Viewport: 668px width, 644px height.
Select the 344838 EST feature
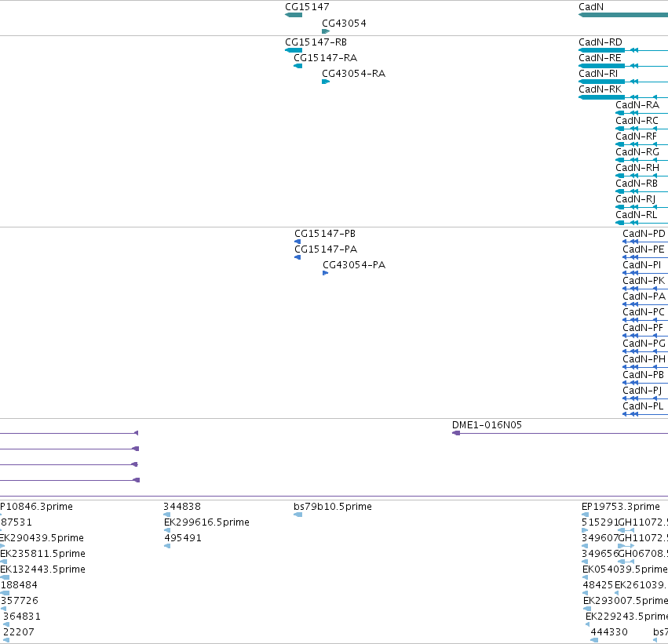167,515
